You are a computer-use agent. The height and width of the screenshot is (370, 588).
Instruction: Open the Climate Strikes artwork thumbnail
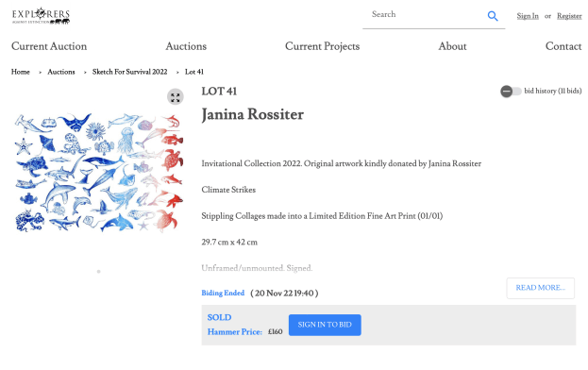(99, 173)
